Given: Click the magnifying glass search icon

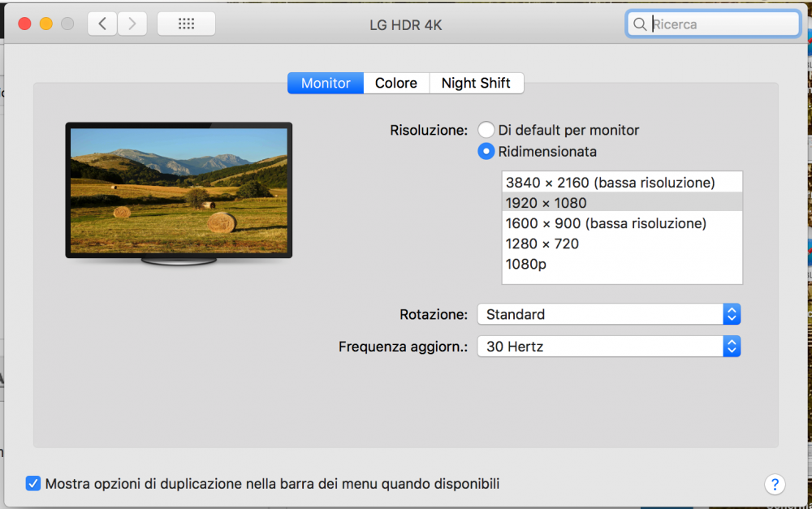Looking at the screenshot, I should pyautogui.click(x=640, y=24).
